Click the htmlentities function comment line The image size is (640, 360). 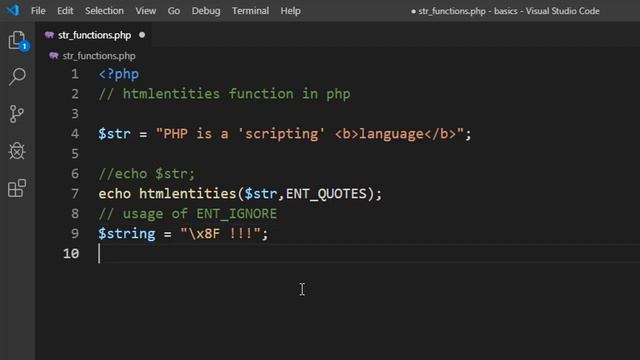224,94
